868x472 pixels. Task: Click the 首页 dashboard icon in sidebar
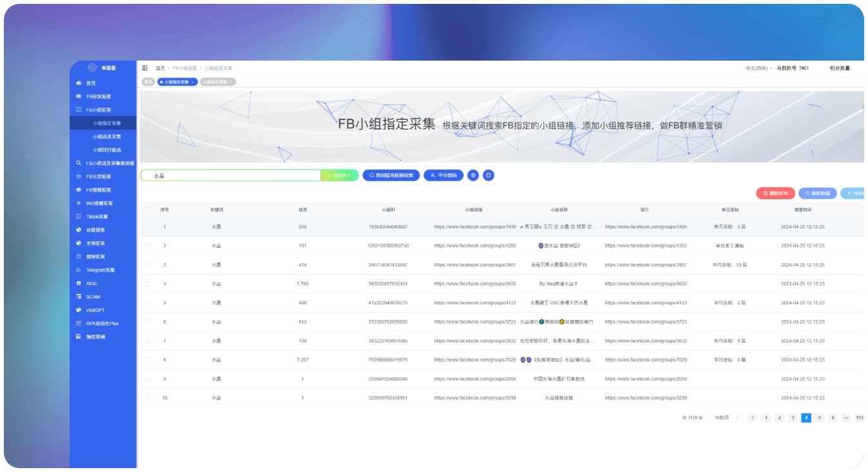(x=79, y=83)
